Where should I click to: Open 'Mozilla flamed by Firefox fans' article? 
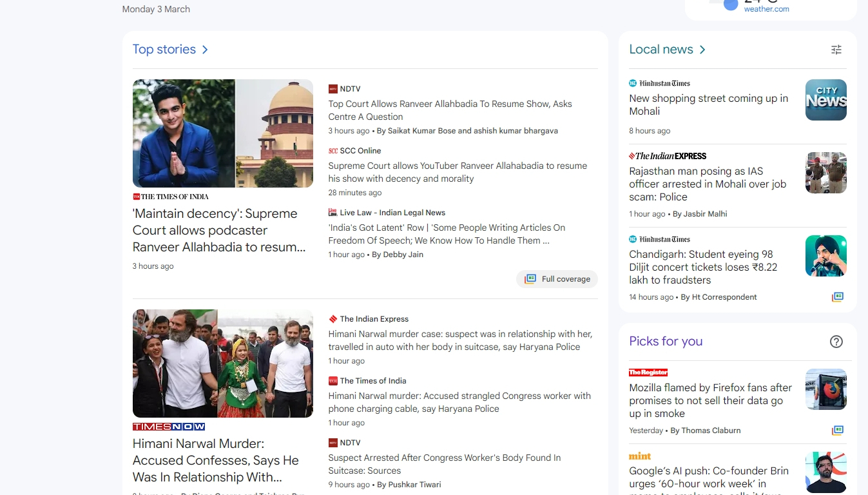(x=710, y=401)
